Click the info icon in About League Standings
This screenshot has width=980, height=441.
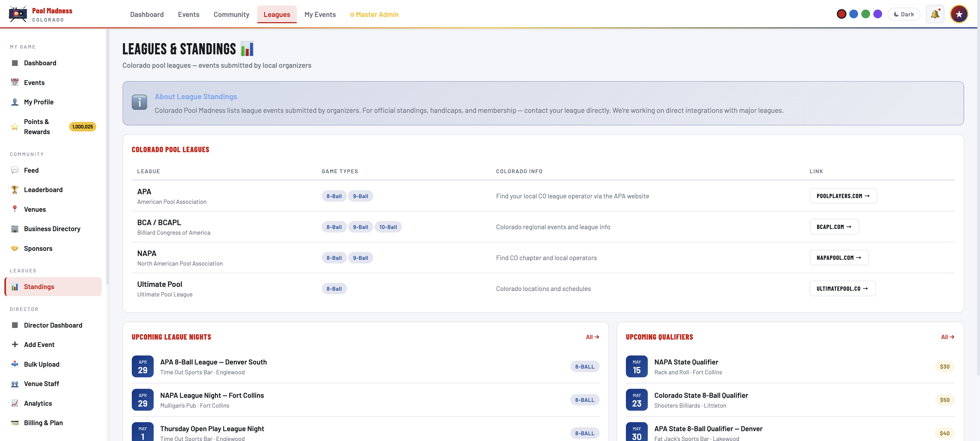(139, 102)
